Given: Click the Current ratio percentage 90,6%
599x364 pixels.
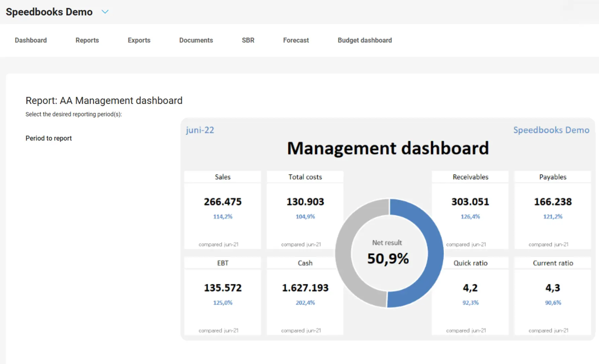Looking at the screenshot, I should tap(553, 302).
